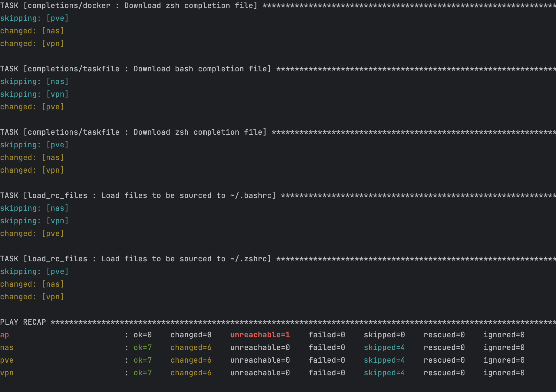Click 'failed=0' on the ap row
The height and width of the screenshot is (392, 556).
click(327, 335)
